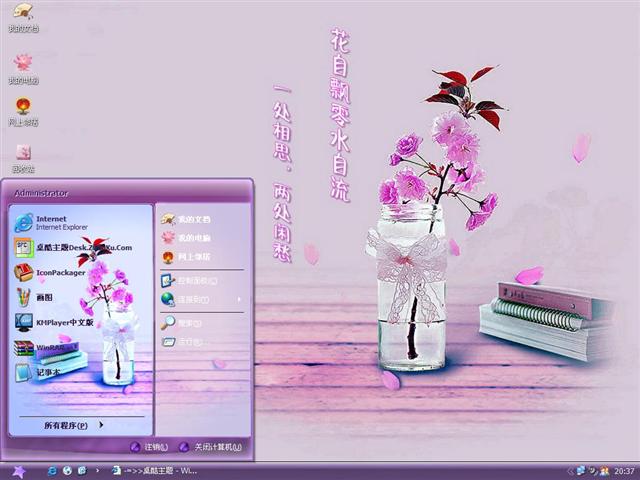640x480 pixels.
Task: Click the globe icon in the quick launch bar
Action: 67,471
